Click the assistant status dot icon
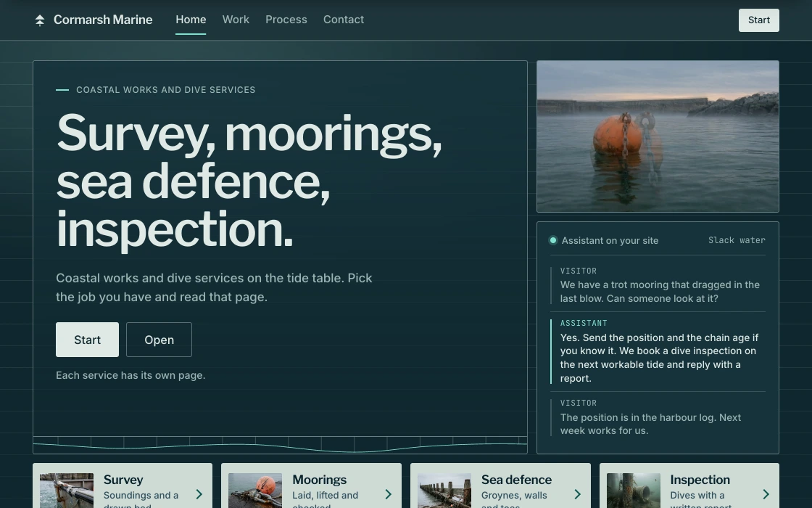This screenshot has width=812, height=508. pos(553,240)
